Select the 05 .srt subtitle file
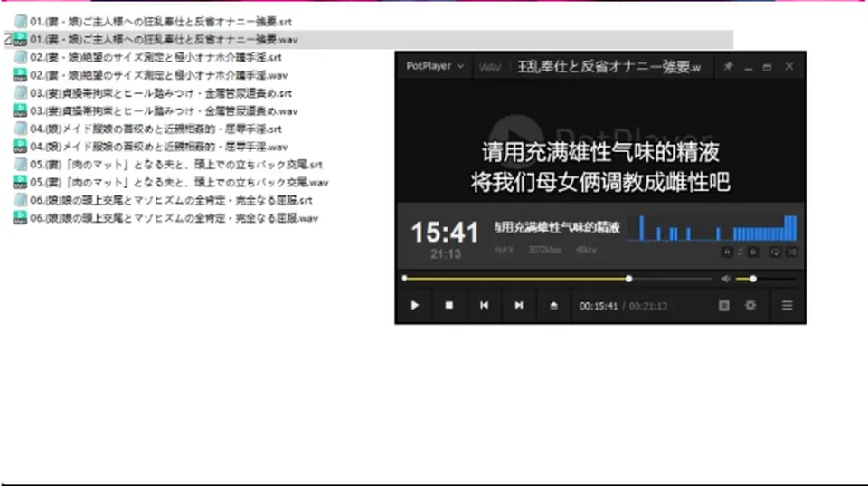The width and height of the screenshot is (868, 486). pyautogui.click(x=176, y=164)
